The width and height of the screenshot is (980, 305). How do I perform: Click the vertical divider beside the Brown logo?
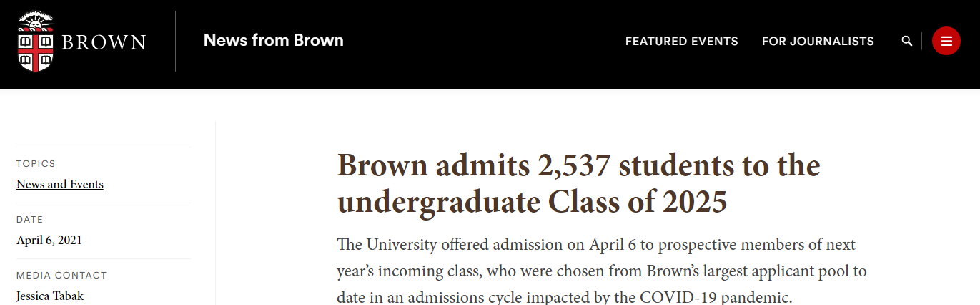[x=175, y=41]
